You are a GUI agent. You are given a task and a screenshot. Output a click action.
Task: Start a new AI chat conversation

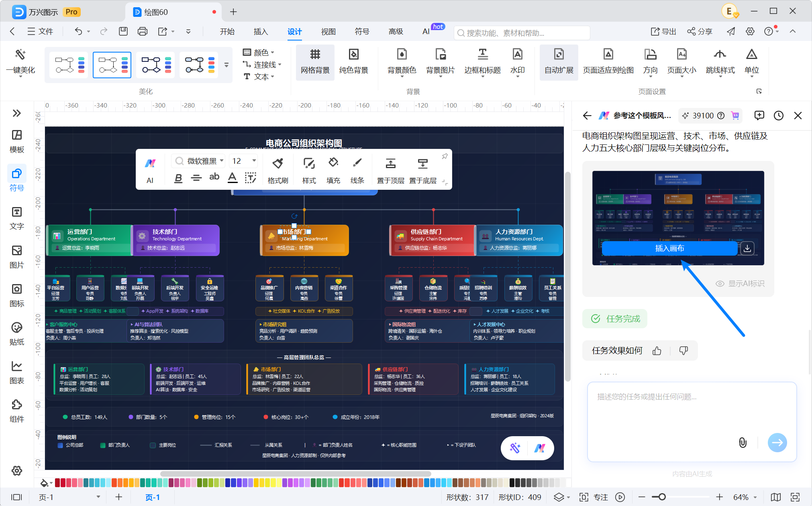coord(759,116)
